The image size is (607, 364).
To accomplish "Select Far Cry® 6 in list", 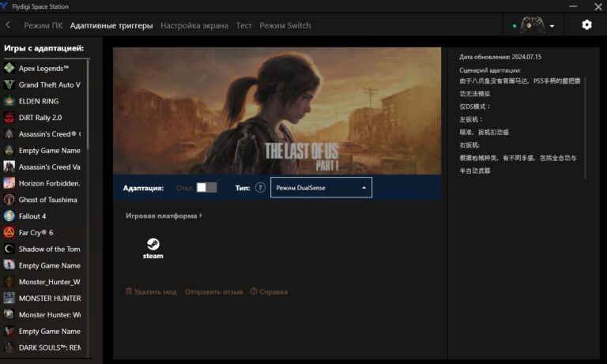I will (x=36, y=232).
